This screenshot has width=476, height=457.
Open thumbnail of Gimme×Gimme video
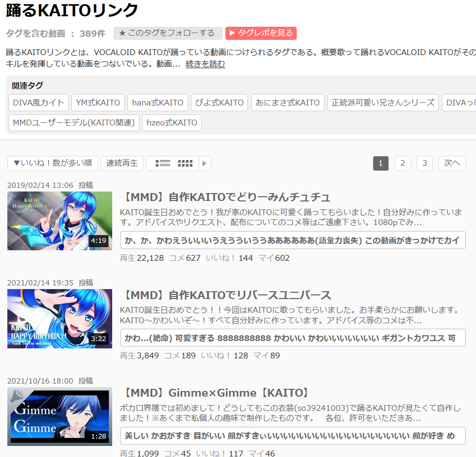(x=60, y=417)
